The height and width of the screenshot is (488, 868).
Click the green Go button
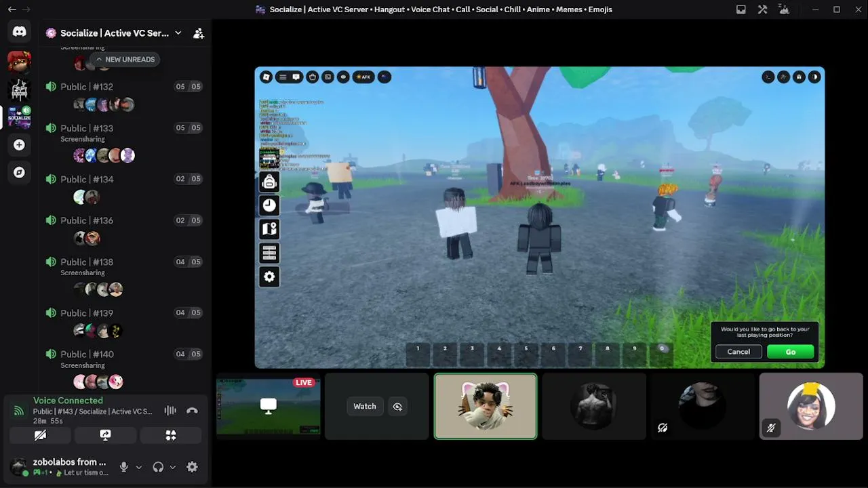click(791, 352)
